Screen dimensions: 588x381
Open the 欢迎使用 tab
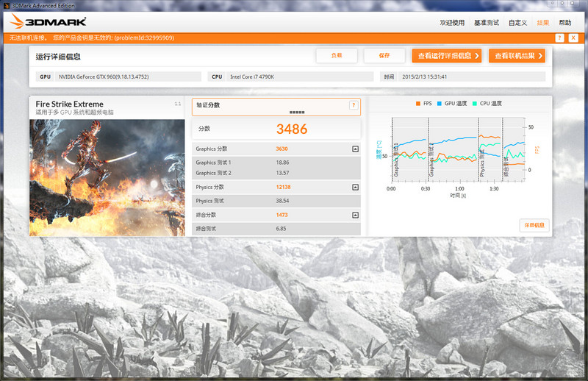[452, 23]
